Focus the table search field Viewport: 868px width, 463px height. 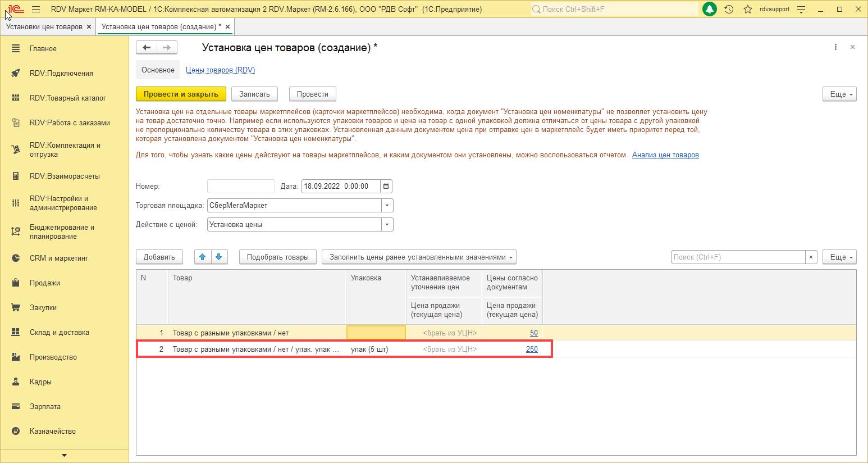coord(738,257)
